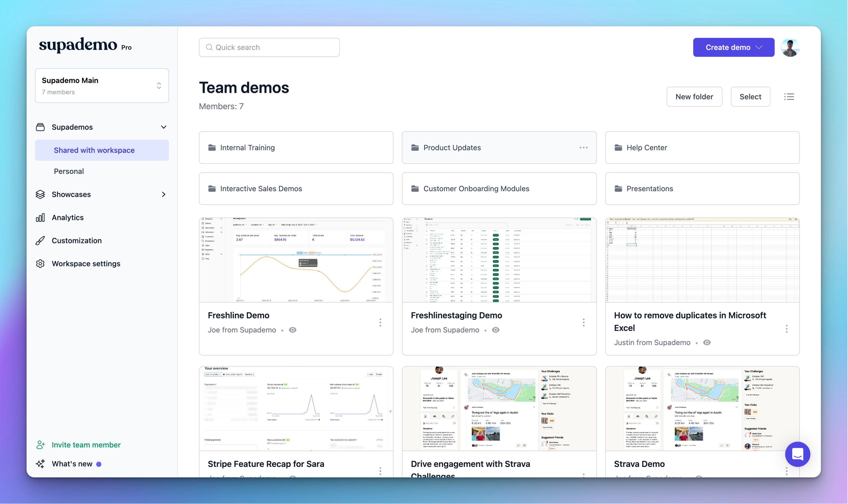Open the Product Updates folder options menu
This screenshot has height=504, width=848.
(x=583, y=148)
